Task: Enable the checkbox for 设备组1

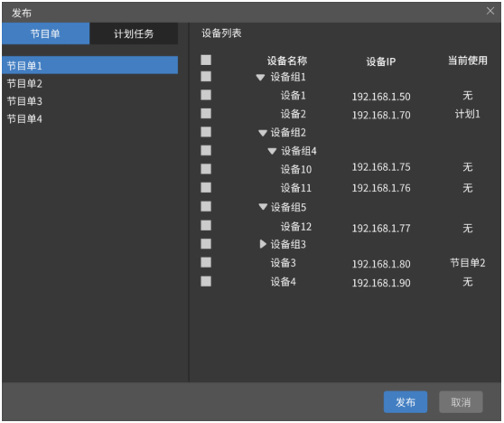Action: 206,77
